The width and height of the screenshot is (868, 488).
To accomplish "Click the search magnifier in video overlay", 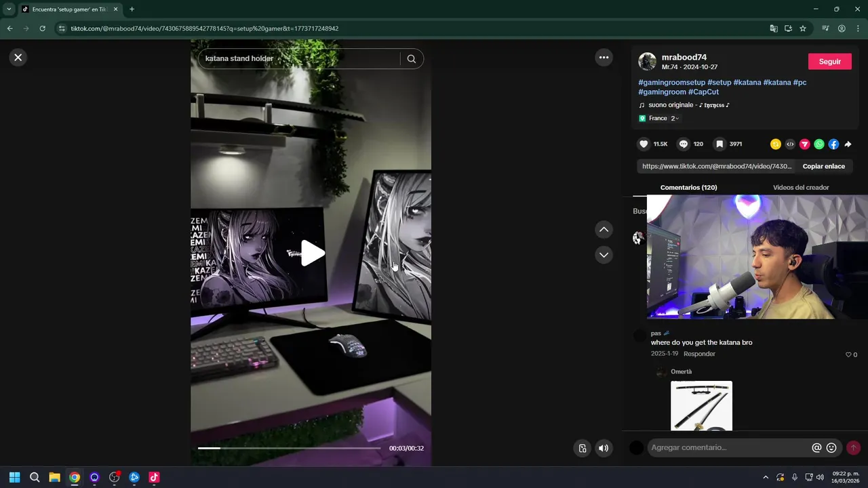I will [x=412, y=59].
